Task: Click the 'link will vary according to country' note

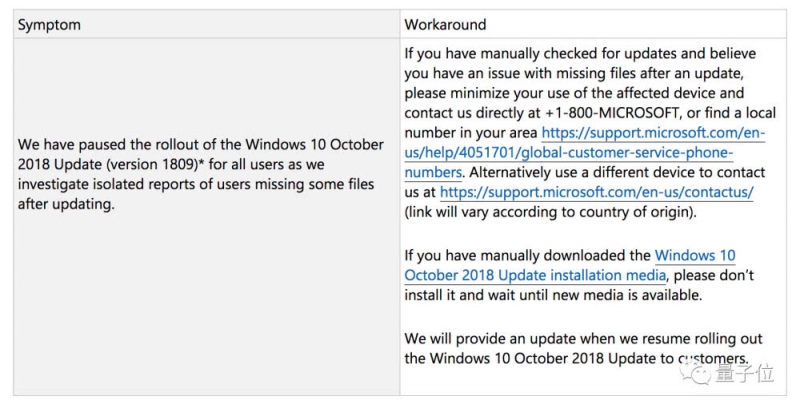Action: click(551, 212)
